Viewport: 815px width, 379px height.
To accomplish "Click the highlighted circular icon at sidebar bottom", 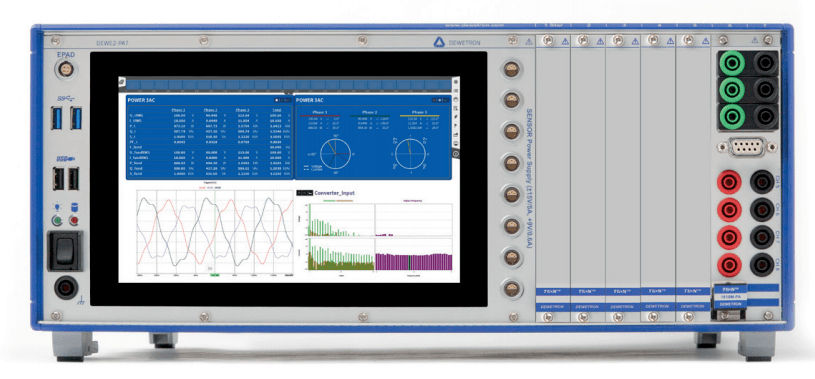I will [456, 154].
